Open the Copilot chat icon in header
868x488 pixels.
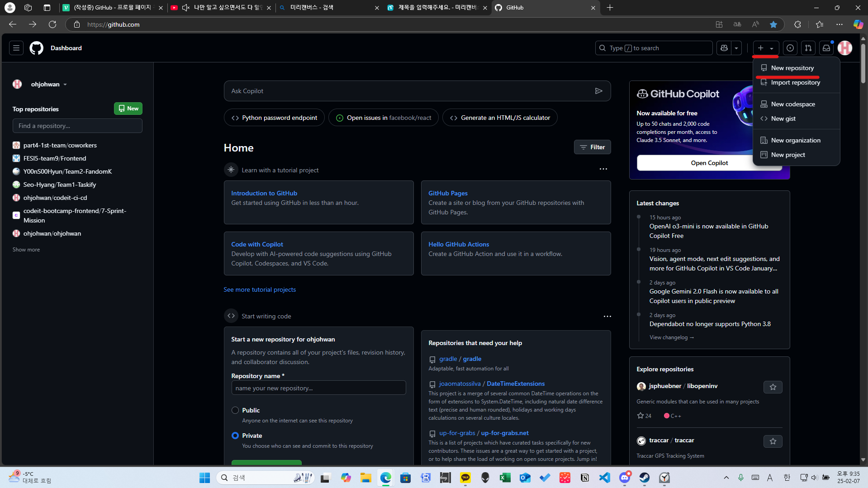coord(724,48)
